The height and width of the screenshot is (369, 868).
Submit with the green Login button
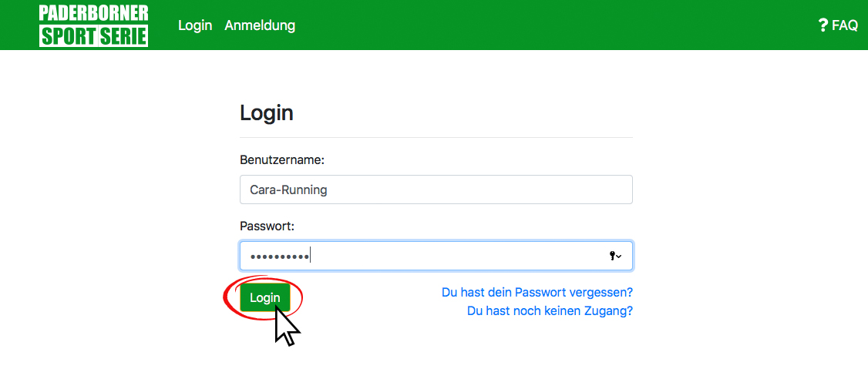tap(264, 297)
